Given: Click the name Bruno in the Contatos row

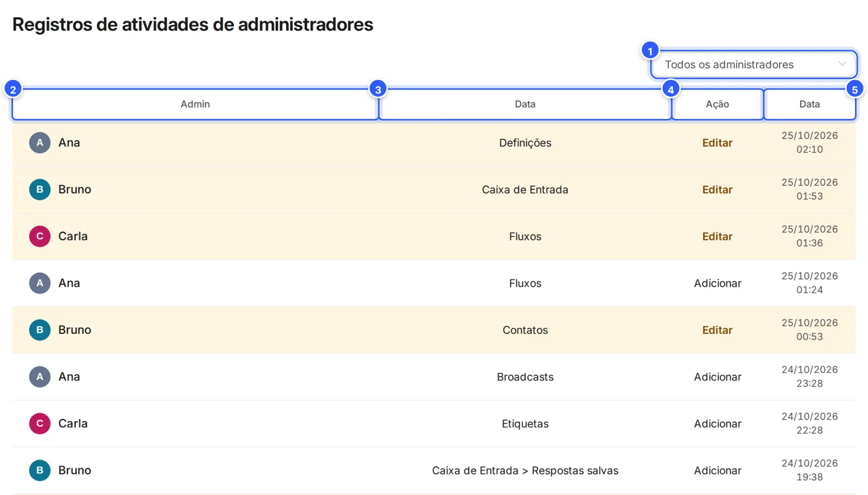Looking at the screenshot, I should tap(74, 330).
